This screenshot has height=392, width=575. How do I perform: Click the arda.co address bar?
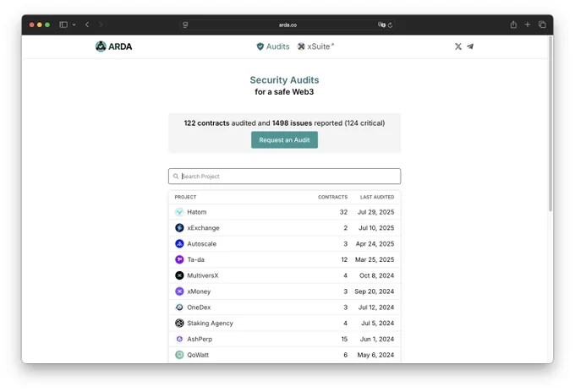(287, 24)
